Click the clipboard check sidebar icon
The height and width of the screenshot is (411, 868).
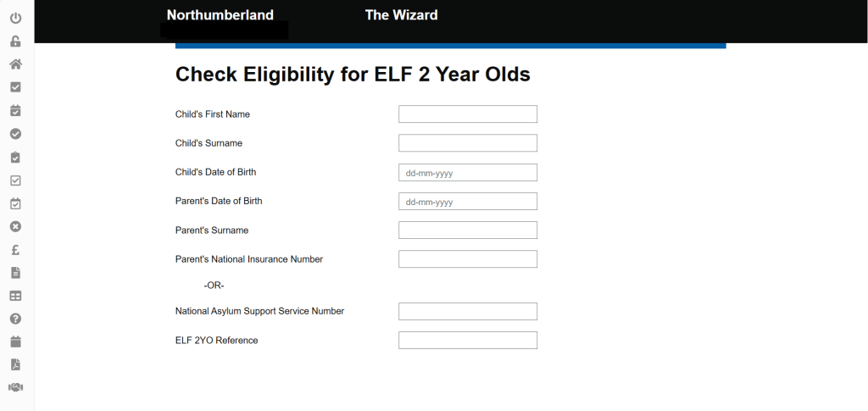15,157
